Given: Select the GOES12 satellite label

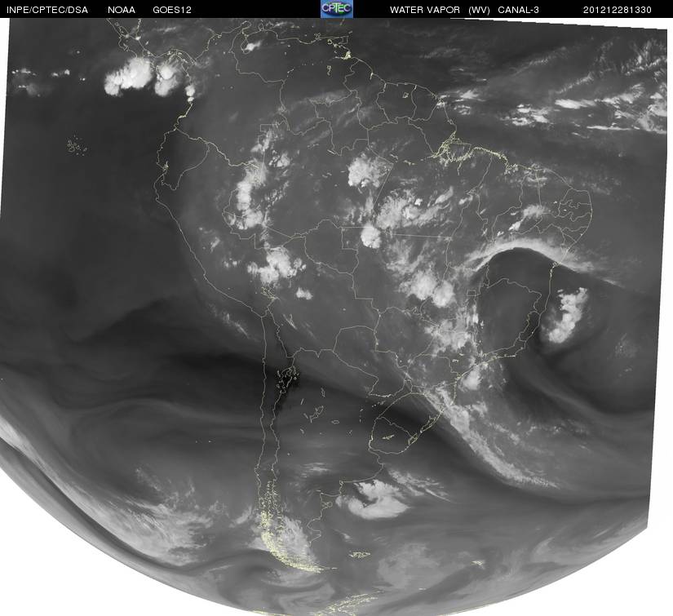Looking at the screenshot, I should click(171, 10).
